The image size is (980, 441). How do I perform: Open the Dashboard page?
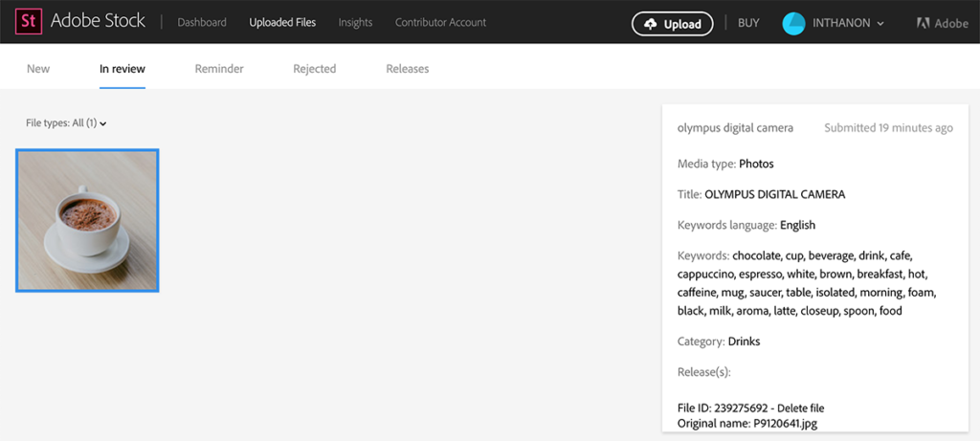coord(202,22)
